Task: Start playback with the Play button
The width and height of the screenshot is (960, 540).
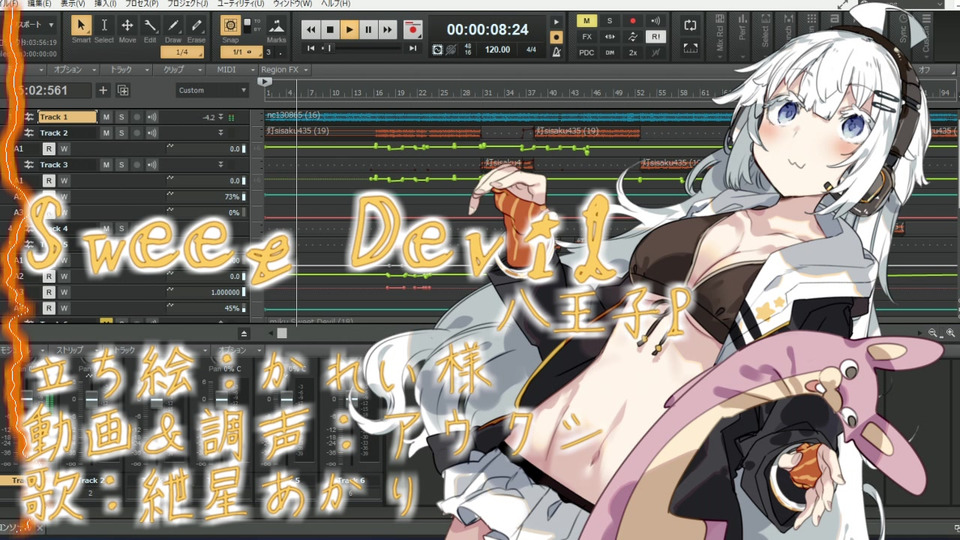Action: (350, 29)
